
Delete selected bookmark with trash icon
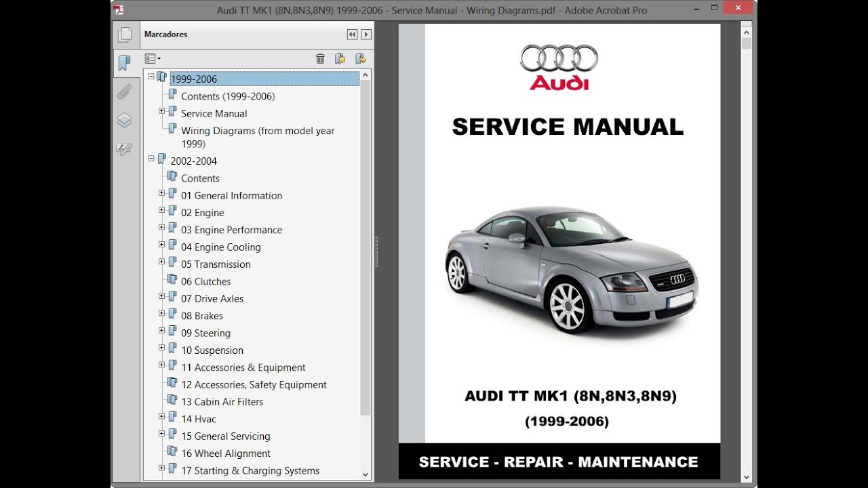[x=320, y=59]
